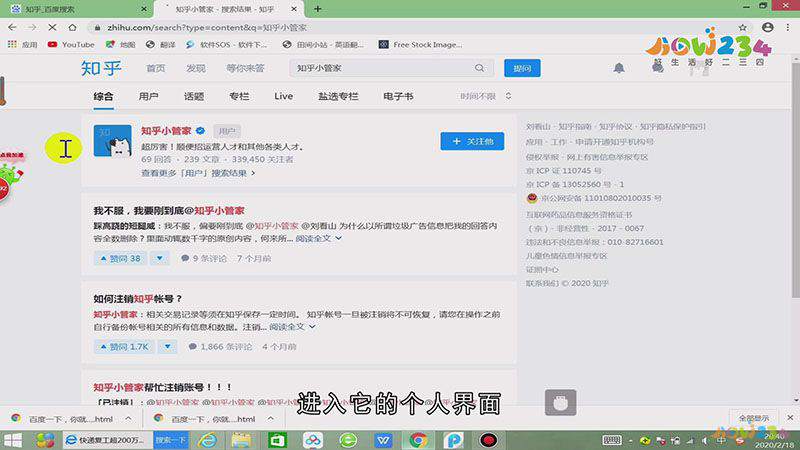Open post titled 我不服，我要刚到底@知乎小管家
The height and width of the screenshot is (450, 800).
(169, 210)
